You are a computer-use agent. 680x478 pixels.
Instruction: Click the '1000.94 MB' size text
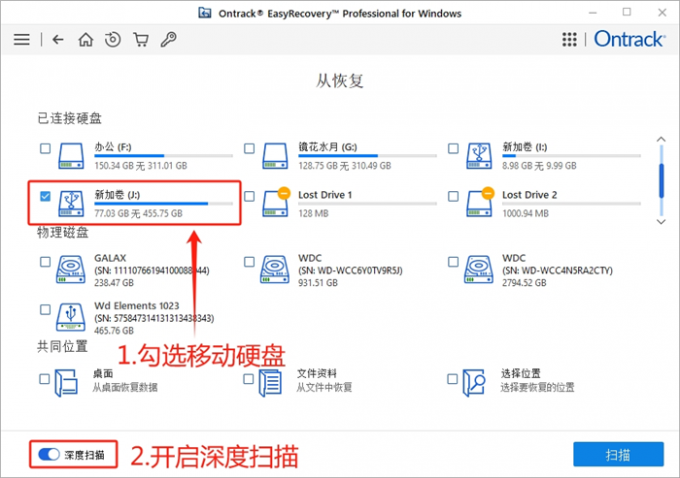point(525,213)
